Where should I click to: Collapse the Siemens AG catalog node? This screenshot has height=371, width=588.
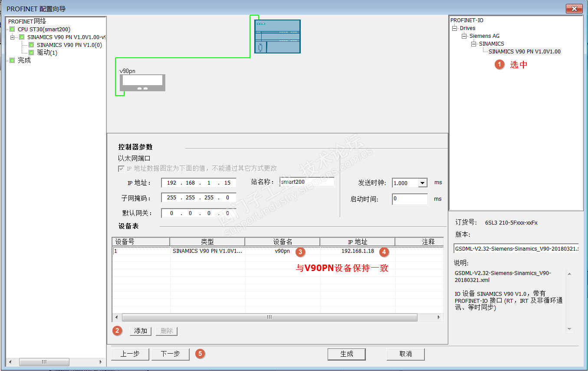tap(464, 36)
